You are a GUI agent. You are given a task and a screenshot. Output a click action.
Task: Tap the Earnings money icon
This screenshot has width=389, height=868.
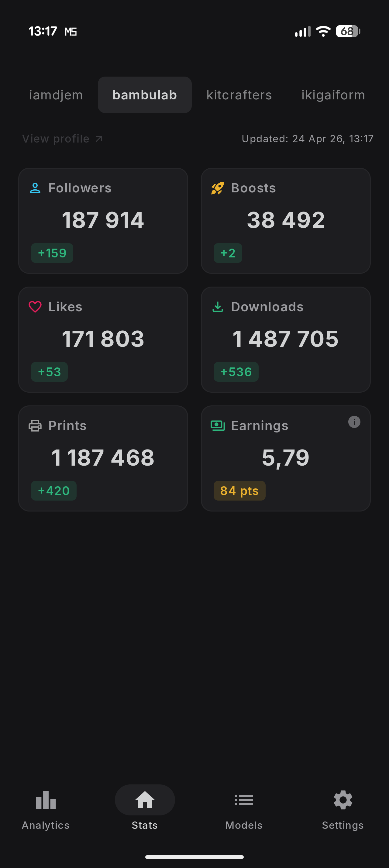(218, 425)
